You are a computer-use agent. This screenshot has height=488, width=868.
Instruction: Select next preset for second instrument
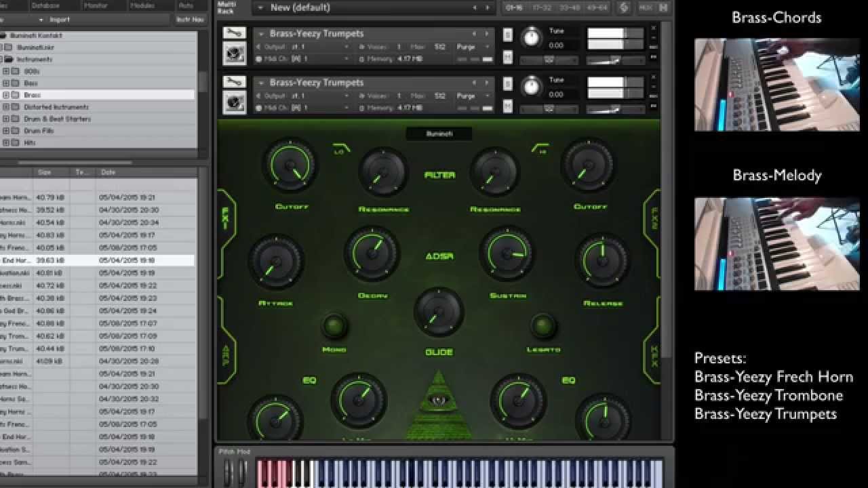coord(488,83)
